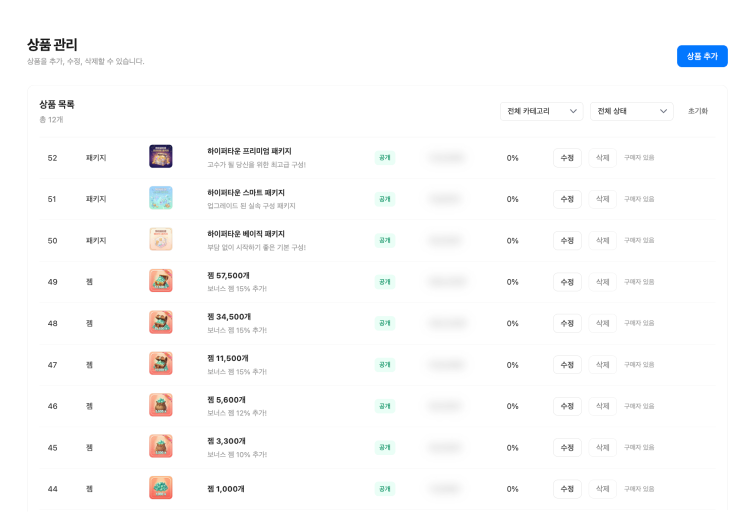Image resolution: width=749 pixels, height=512 pixels.
Task: Click 수정 for 젬 1,000개
Action: pos(567,489)
